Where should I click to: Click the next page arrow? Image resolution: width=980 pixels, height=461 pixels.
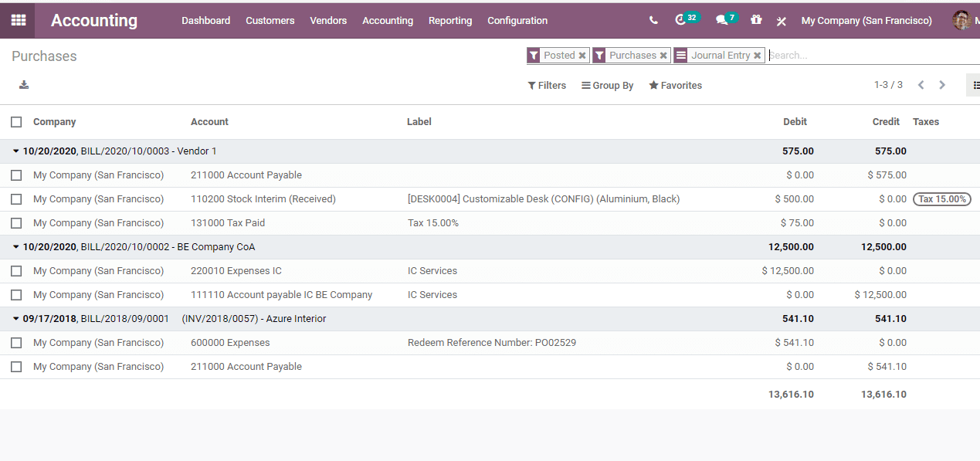click(x=942, y=85)
